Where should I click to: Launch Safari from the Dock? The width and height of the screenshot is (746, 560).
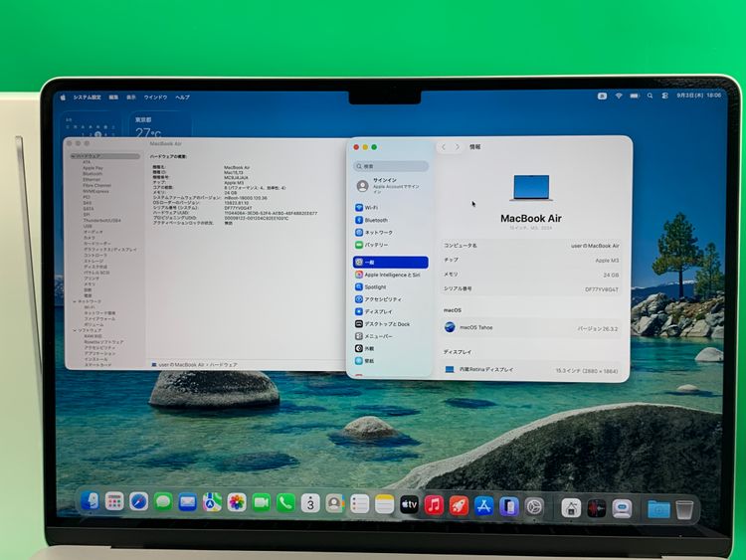pyautogui.click(x=139, y=502)
